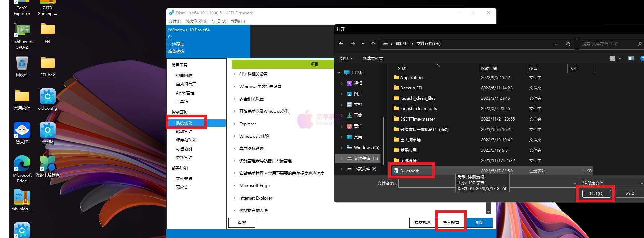Expand the 安全相关设置 section in Dism++
Image resolution: width=644 pixels, height=238 pixels.
pos(234,99)
